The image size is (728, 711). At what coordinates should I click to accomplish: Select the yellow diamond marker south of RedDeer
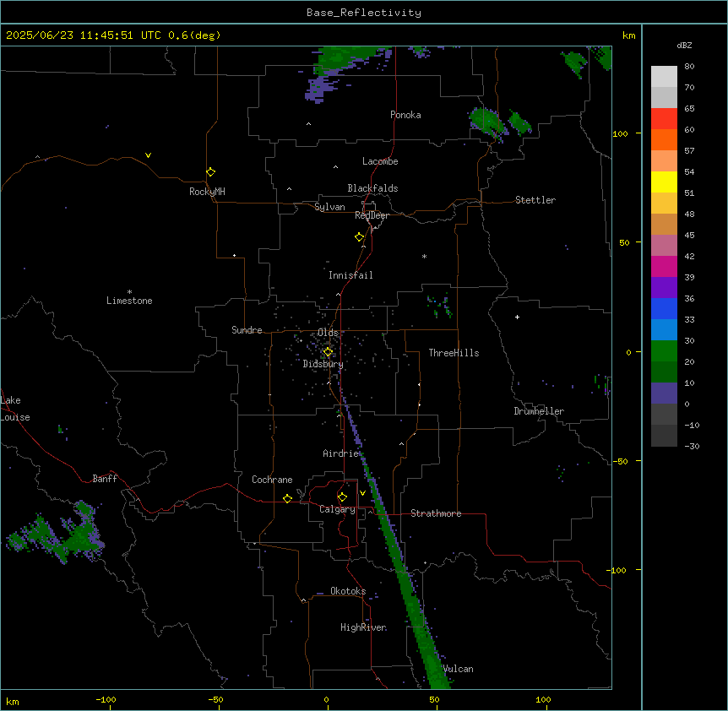(x=359, y=236)
